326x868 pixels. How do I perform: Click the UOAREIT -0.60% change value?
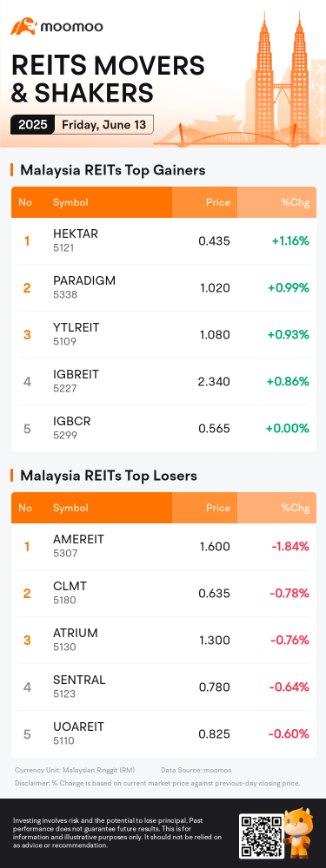290,733
